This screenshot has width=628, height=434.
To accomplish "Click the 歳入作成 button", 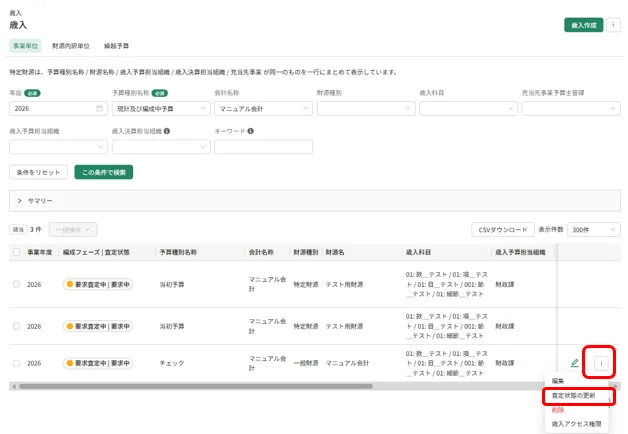I will coord(584,25).
